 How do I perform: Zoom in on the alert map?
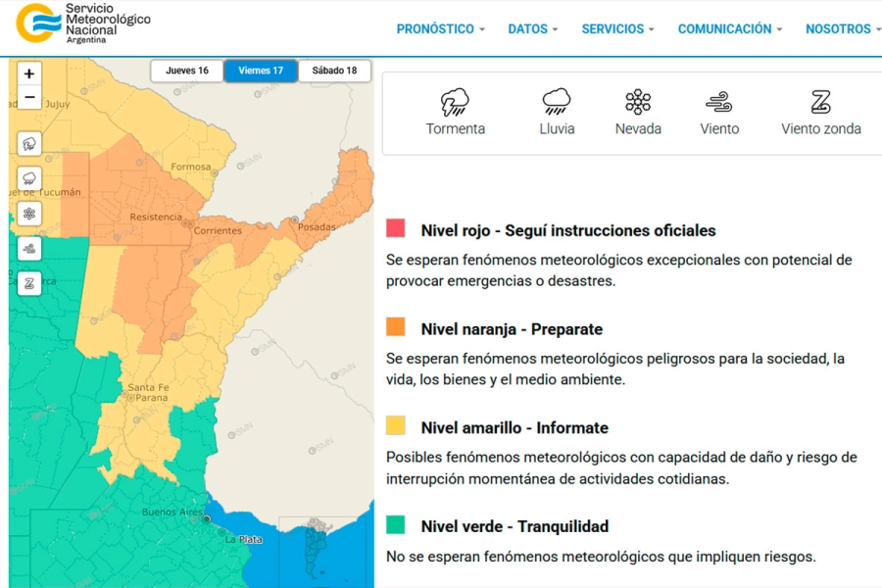click(29, 74)
